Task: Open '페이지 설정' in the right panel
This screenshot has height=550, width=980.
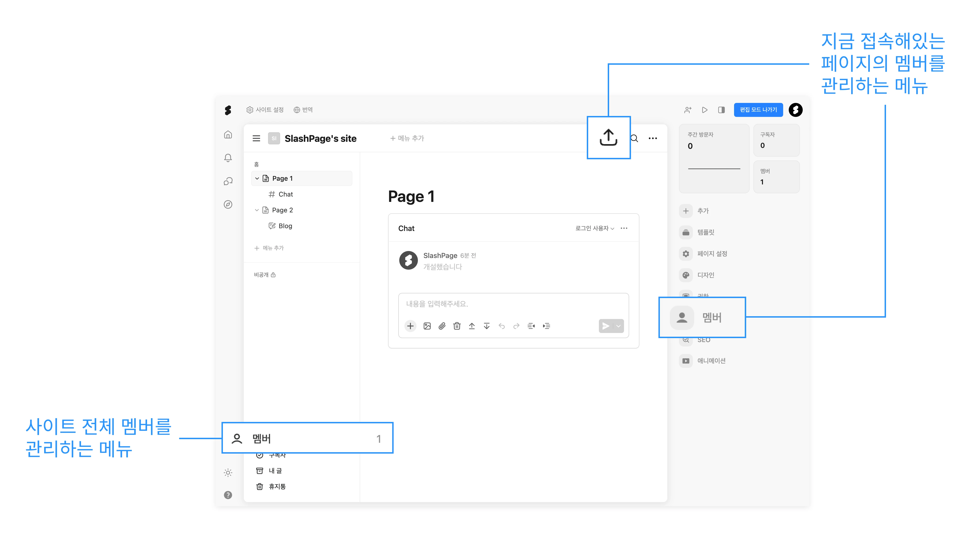Action: (x=703, y=254)
